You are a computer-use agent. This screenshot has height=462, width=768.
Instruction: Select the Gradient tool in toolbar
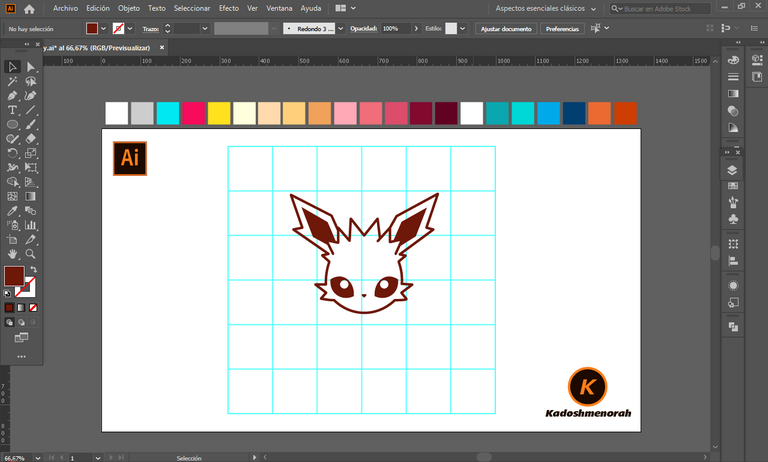pyautogui.click(x=30, y=196)
